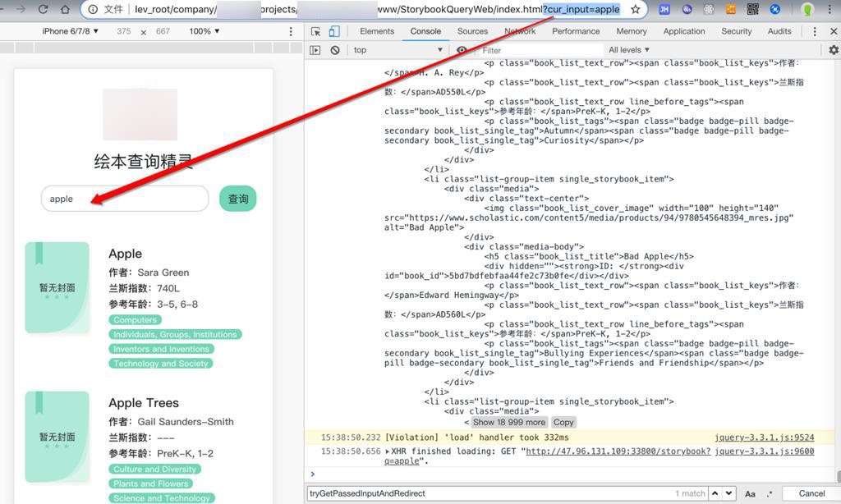Open the QR code extension
Image resolution: width=841 pixels, height=504 pixels.
coord(752,9)
